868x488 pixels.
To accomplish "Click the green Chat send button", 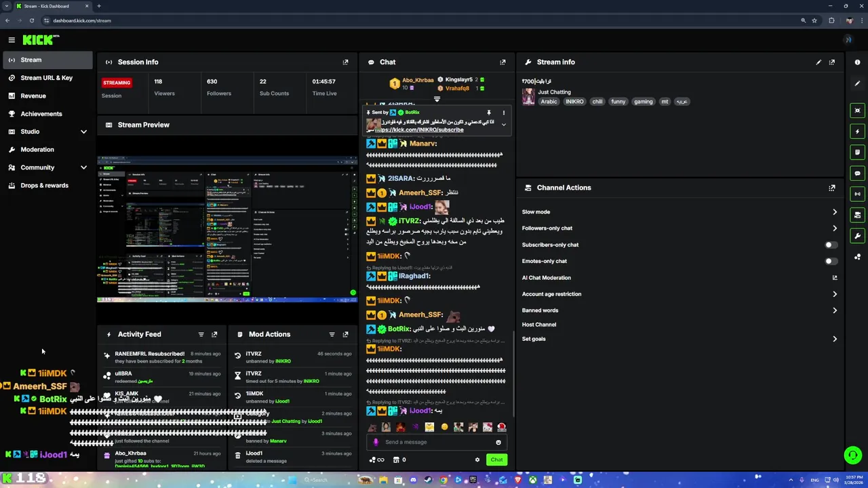I will pos(496,460).
